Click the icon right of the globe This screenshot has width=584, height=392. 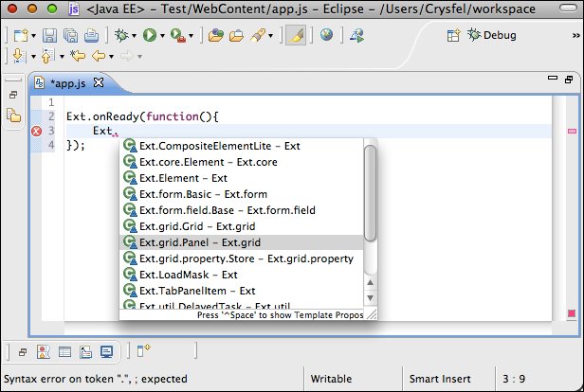click(x=357, y=35)
